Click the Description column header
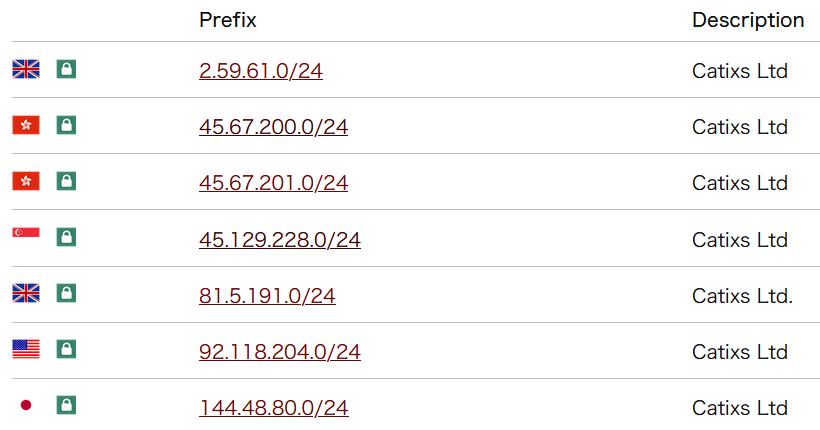 748,20
